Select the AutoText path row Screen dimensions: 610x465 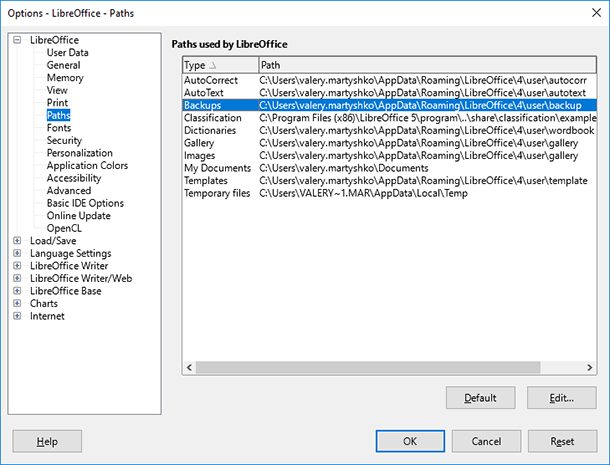(389, 93)
